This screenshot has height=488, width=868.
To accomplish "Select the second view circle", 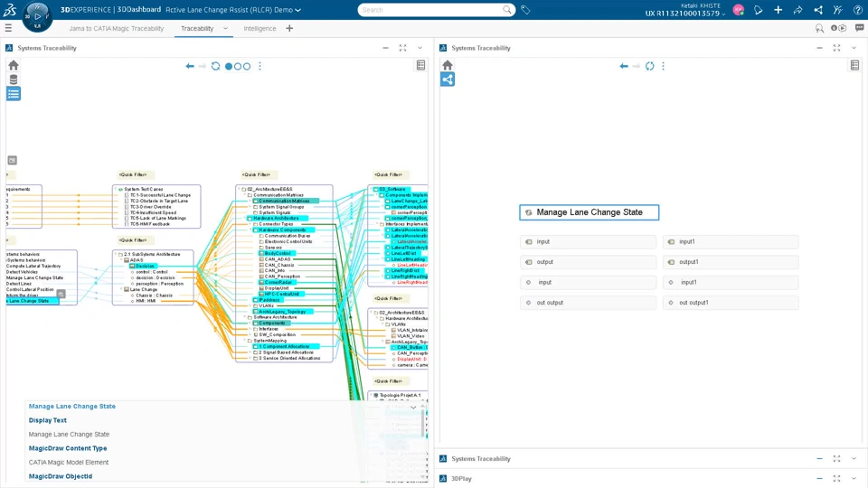I will click(238, 66).
